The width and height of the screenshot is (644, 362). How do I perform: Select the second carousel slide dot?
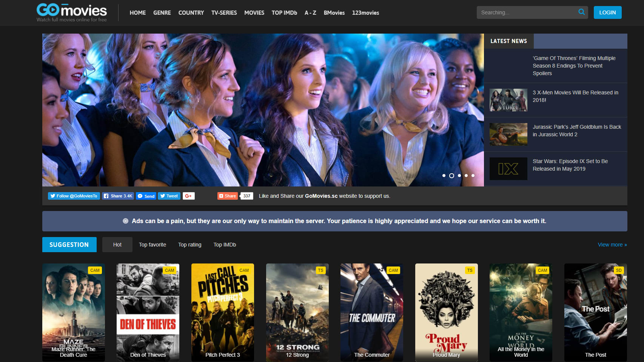[451, 176]
